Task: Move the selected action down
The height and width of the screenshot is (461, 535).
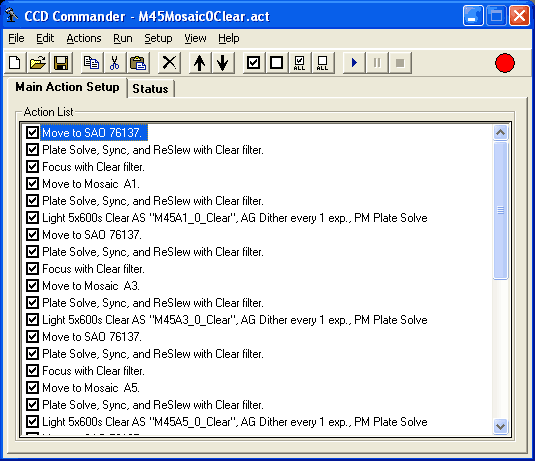Action: coord(223,63)
